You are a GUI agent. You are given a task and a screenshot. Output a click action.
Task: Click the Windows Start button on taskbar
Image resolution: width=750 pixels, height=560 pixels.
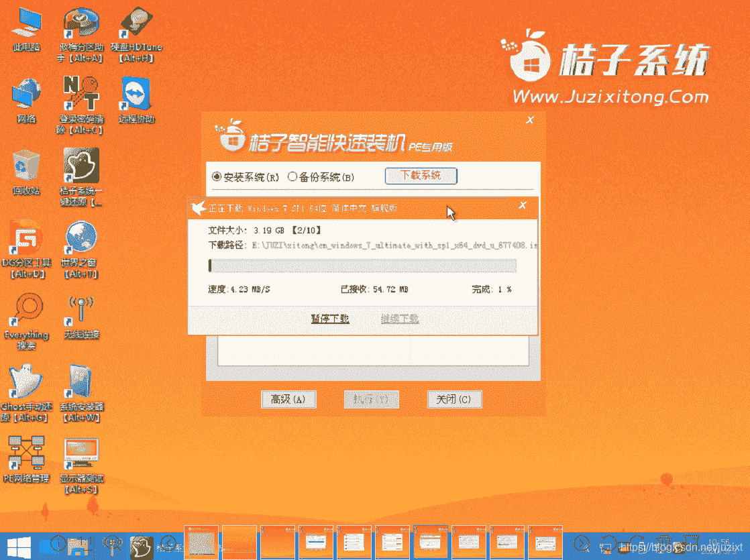click(x=19, y=547)
